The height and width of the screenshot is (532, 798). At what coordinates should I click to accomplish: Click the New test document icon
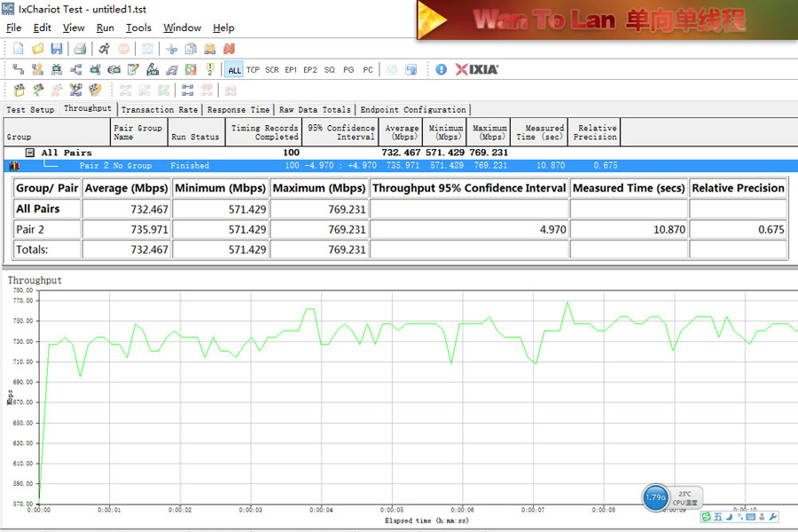pos(18,49)
